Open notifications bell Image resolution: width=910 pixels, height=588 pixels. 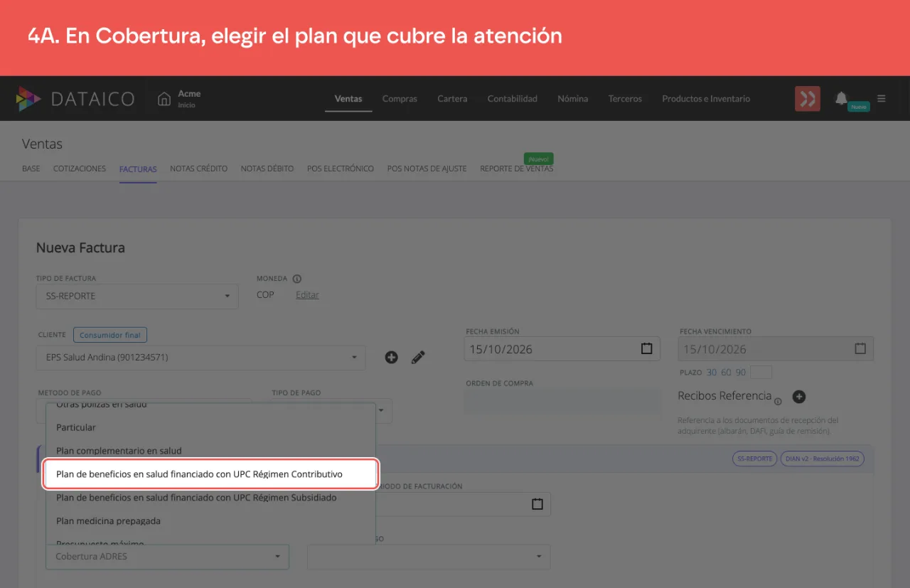coord(841,98)
